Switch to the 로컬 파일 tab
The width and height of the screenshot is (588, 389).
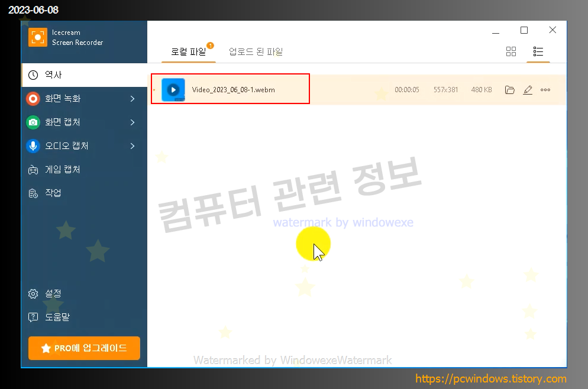click(x=188, y=51)
